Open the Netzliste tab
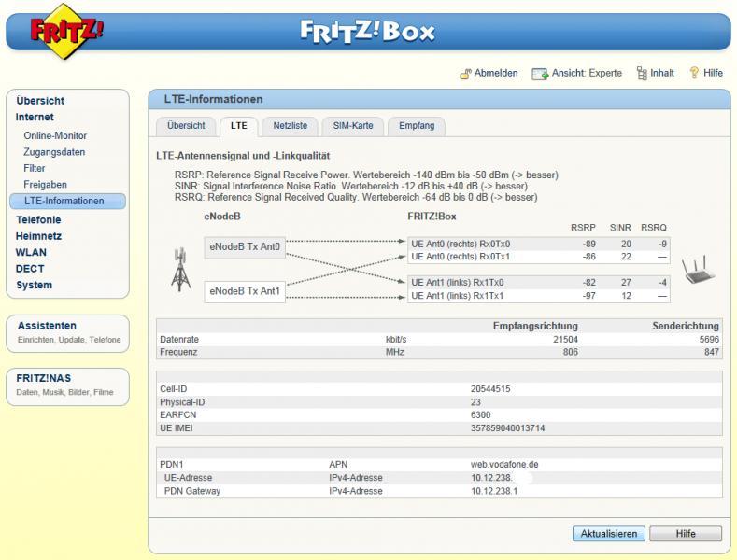737x560 pixels. (290, 126)
